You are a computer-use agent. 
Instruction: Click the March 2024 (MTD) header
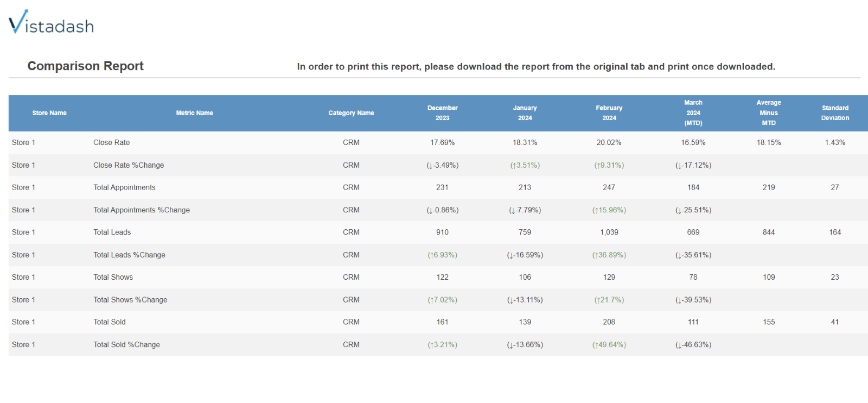tap(693, 113)
